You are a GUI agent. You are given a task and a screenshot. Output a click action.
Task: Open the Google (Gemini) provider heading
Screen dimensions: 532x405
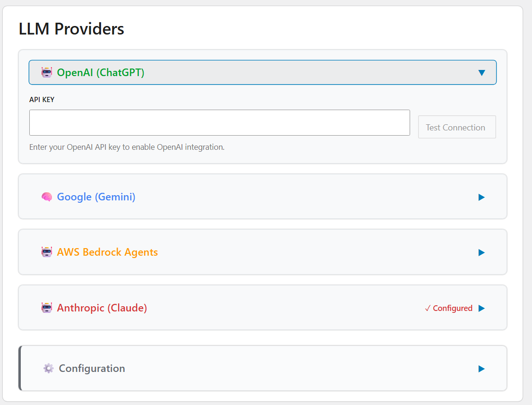pos(96,197)
